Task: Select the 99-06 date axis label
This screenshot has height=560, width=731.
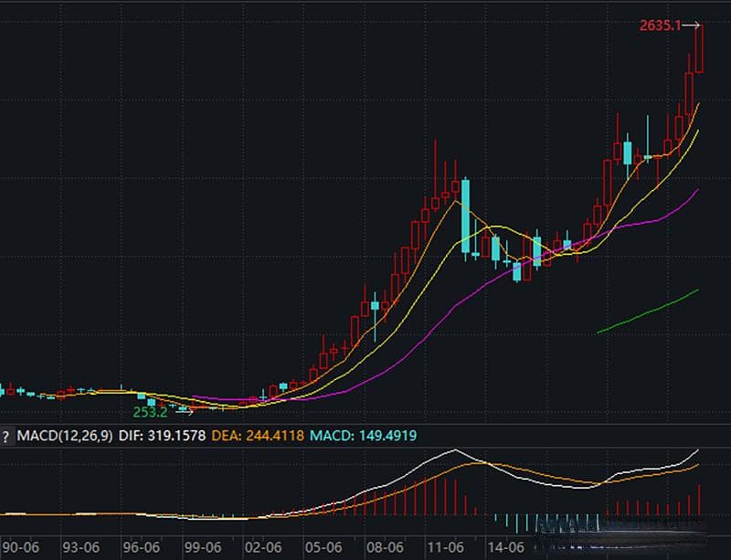Action: [x=202, y=547]
